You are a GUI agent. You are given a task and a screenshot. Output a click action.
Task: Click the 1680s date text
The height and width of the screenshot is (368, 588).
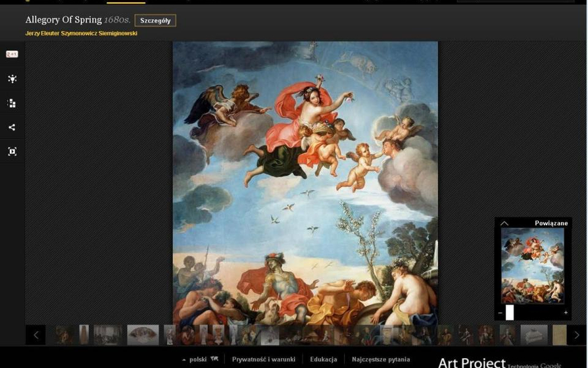point(117,20)
